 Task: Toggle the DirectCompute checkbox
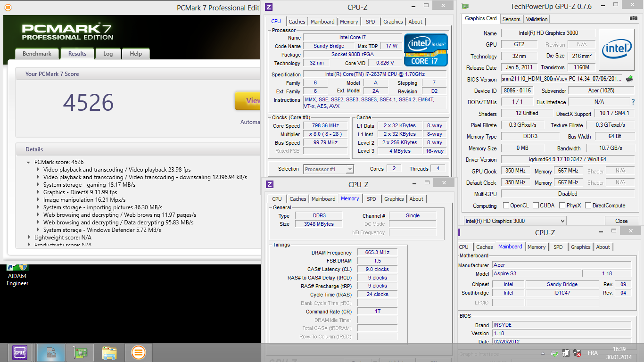(587, 206)
